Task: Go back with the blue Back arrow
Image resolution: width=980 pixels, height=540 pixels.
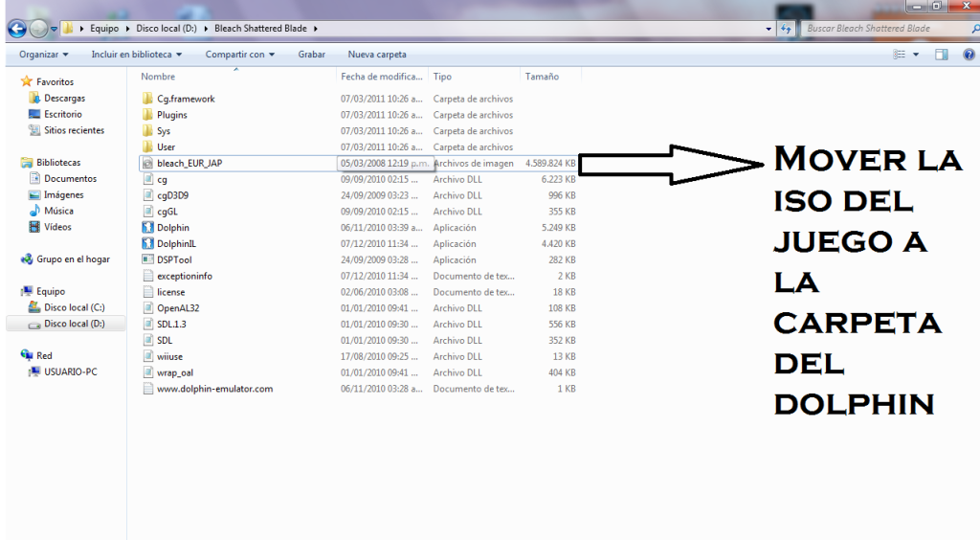Action: tap(17, 28)
